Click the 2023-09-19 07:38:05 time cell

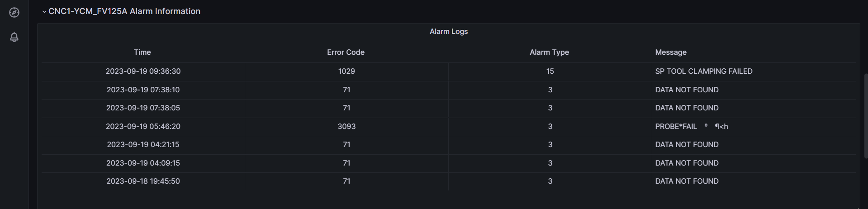tap(143, 108)
